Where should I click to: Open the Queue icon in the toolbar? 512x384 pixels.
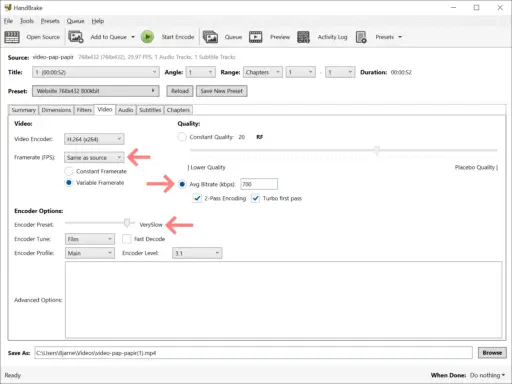[210, 37]
